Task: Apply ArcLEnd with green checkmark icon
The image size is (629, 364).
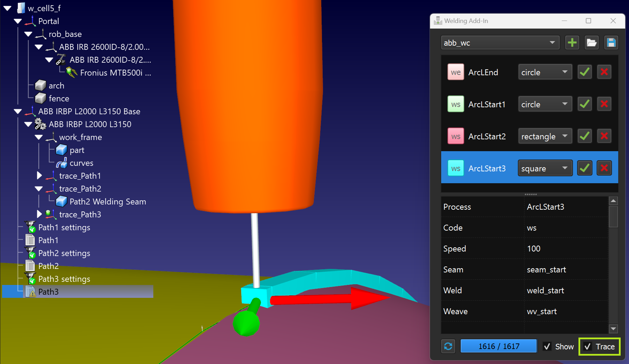Action: 584,72
